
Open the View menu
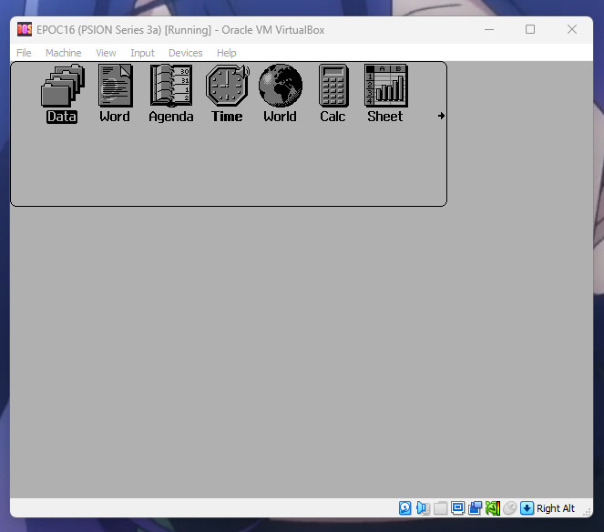click(106, 53)
